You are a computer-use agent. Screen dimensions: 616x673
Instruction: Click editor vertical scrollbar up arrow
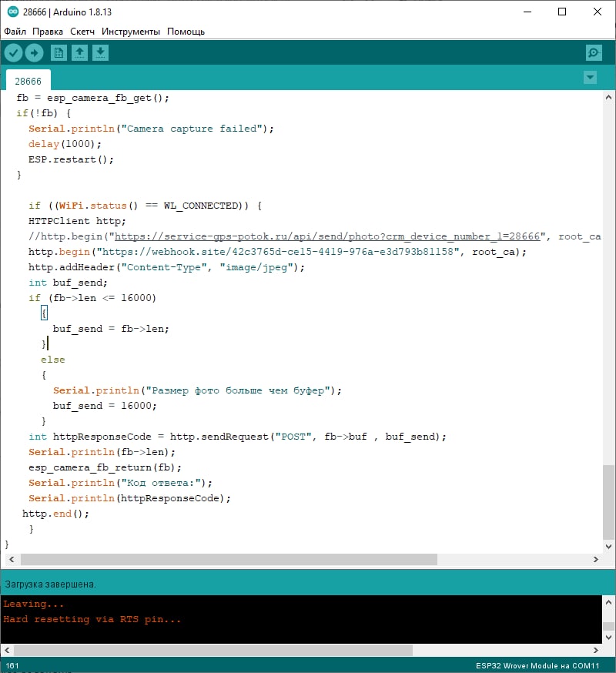(x=608, y=98)
